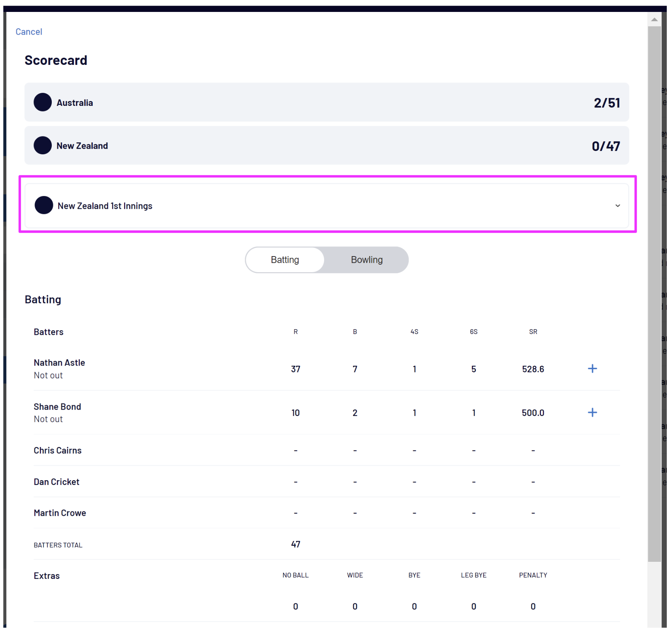Click the plus icon for Nathan Astle
672x633 pixels.
tap(592, 369)
